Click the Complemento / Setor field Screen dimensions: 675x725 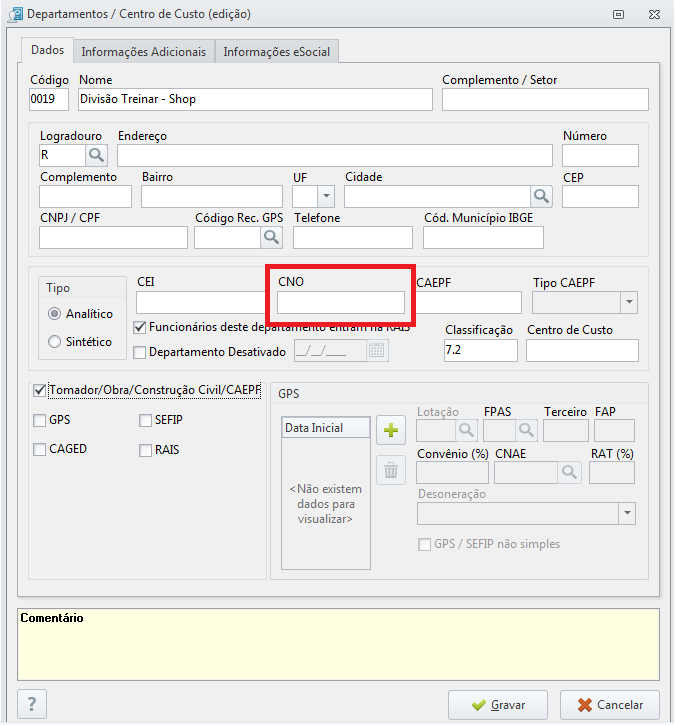click(x=545, y=99)
